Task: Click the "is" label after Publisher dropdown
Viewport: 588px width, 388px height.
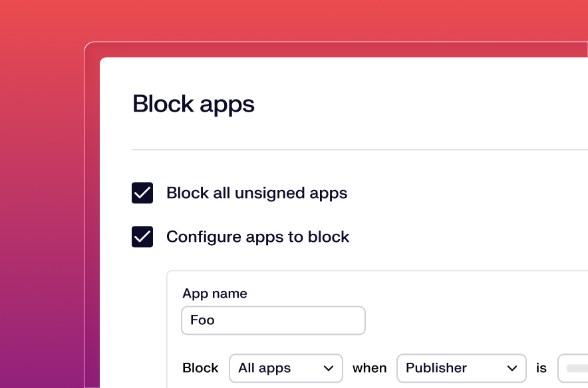Action: (x=541, y=368)
